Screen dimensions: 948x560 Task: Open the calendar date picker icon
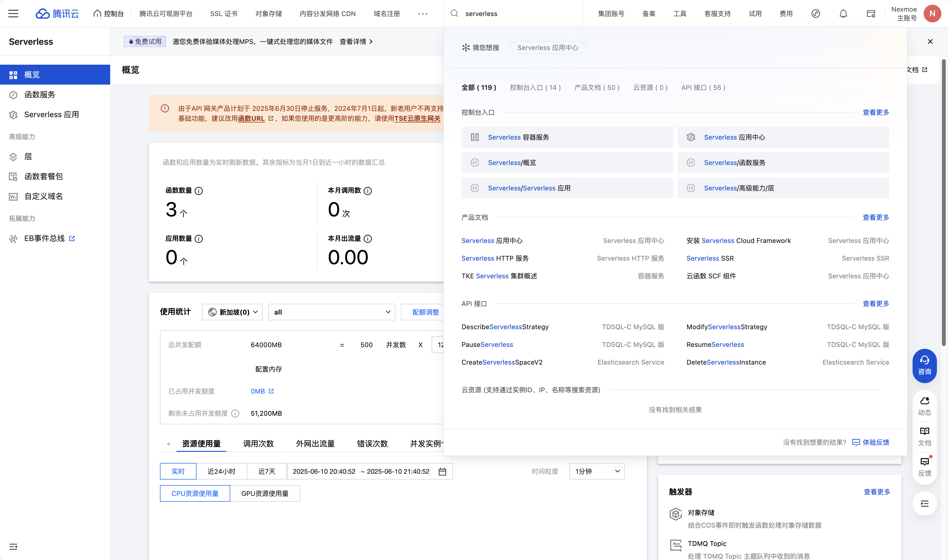pyautogui.click(x=442, y=472)
